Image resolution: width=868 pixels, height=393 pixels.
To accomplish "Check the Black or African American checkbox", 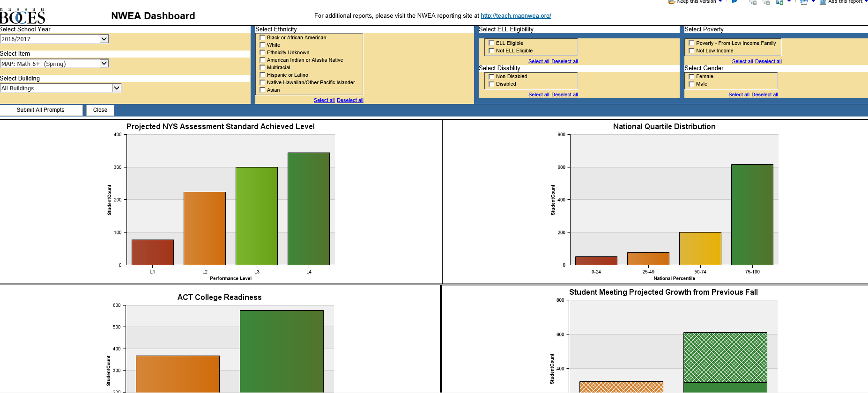I will pos(262,37).
